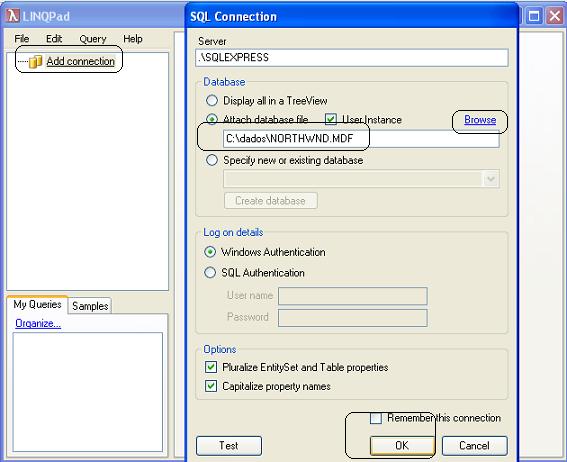Click the Browse link for database file

(480, 120)
